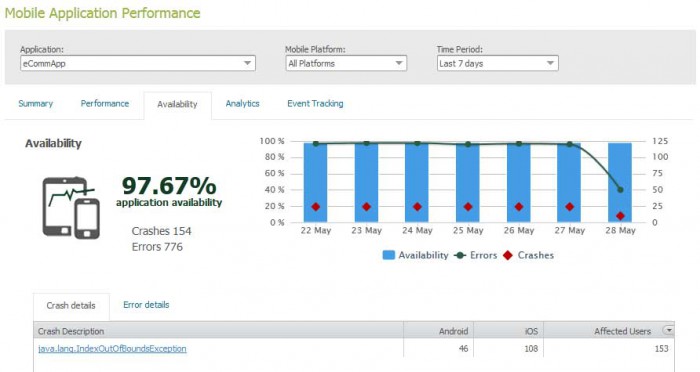
Task: Sort by the iOS column header
Action: click(x=508, y=331)
